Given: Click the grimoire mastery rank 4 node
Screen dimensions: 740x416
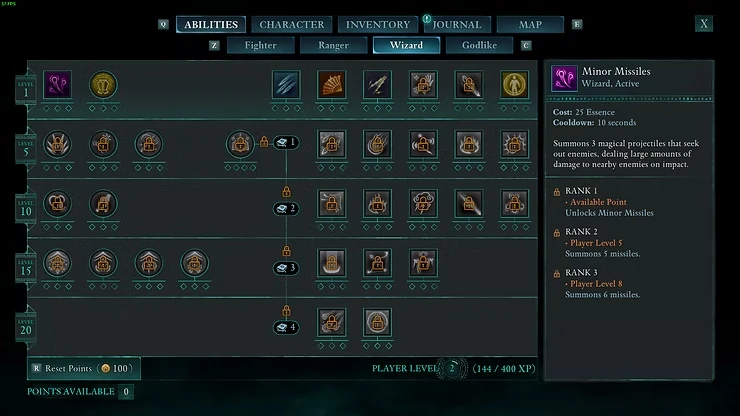Looking at the screenshot, I should (x=286, y=327).
